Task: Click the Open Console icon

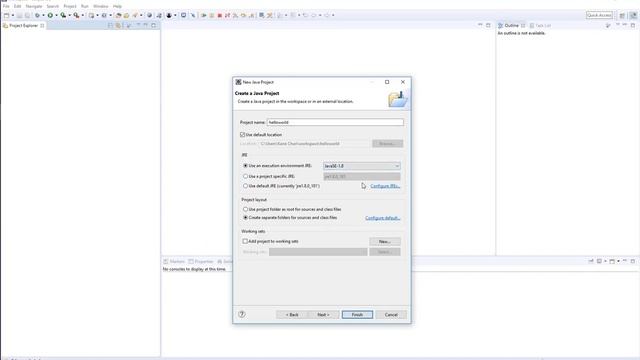Action: (612, 261)
